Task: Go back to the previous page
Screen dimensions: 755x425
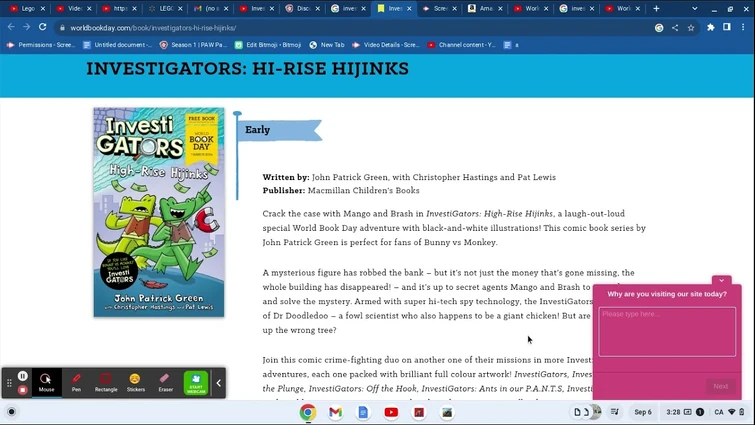Action: 11,27
